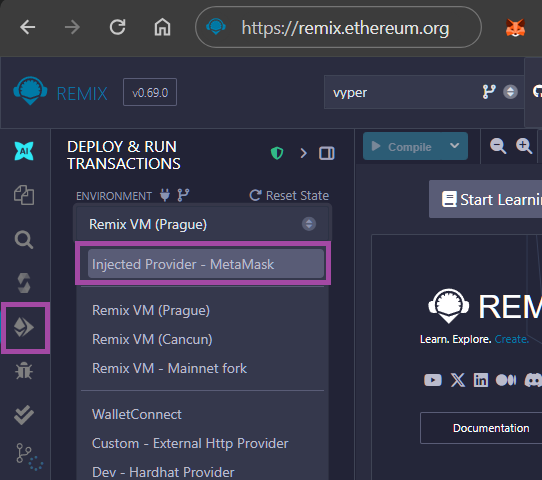
Task: Click the remix.ethereum.org address bar
Action: coord(338,27)
